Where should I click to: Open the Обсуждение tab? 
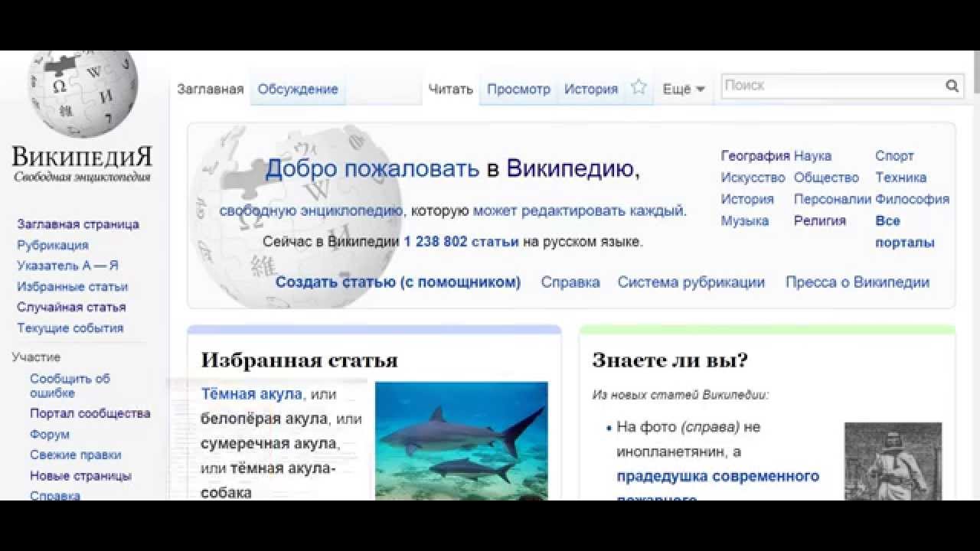point(298,89)
